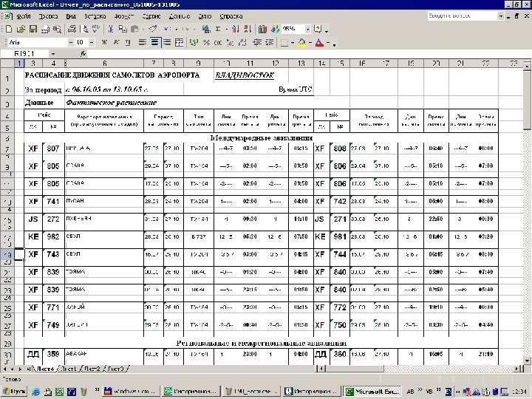Toggle right alignment
The height and width of the screenshot is (399, 532).
click(166, 42)
